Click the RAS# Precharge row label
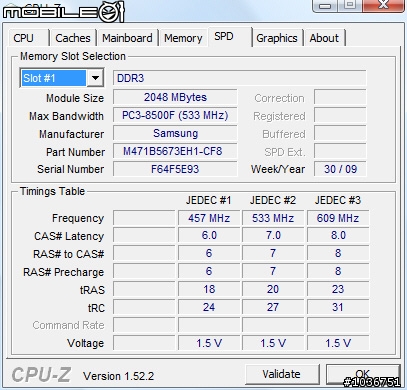 tap(63, 272)
